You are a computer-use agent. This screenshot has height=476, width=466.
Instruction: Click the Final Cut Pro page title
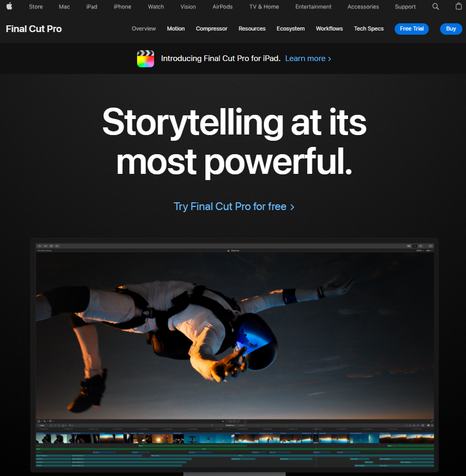tap(34, 29)
